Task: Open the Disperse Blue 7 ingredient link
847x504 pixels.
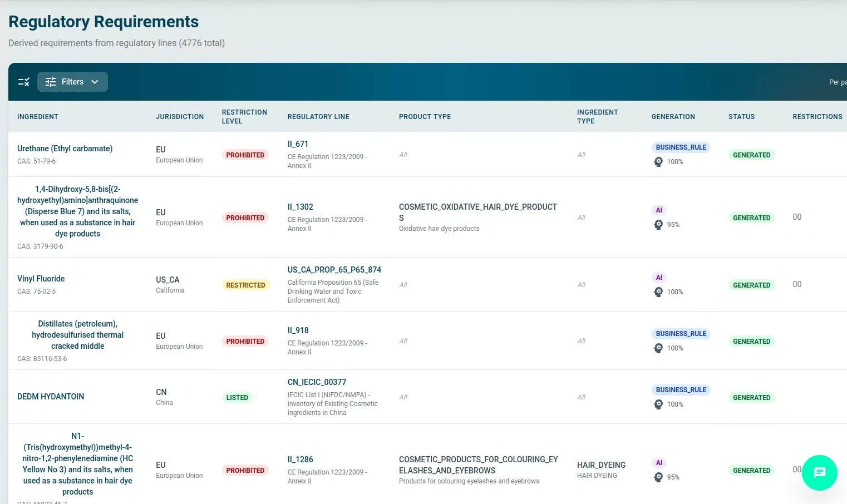Action: pyautogui.click(x=78, y=211)
